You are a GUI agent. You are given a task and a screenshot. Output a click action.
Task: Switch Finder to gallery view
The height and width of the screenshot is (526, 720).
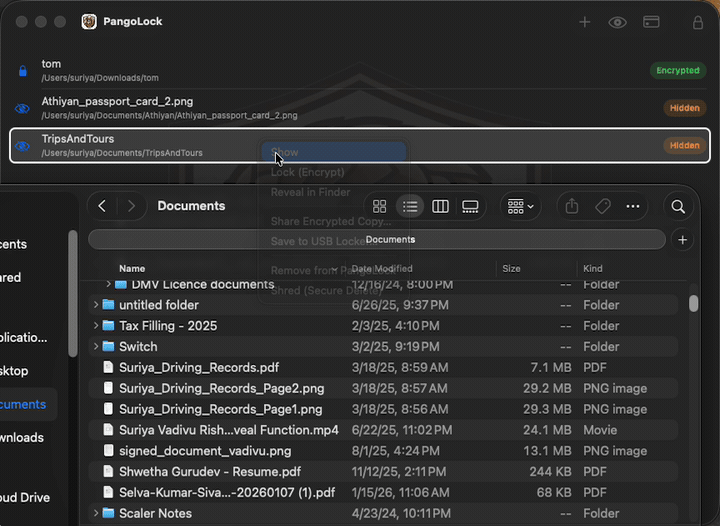click(470, 207)
